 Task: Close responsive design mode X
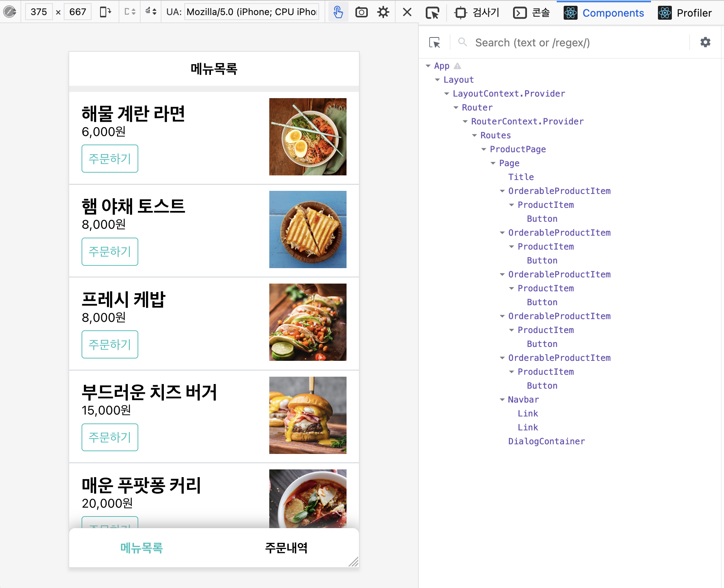pos(407,12)
